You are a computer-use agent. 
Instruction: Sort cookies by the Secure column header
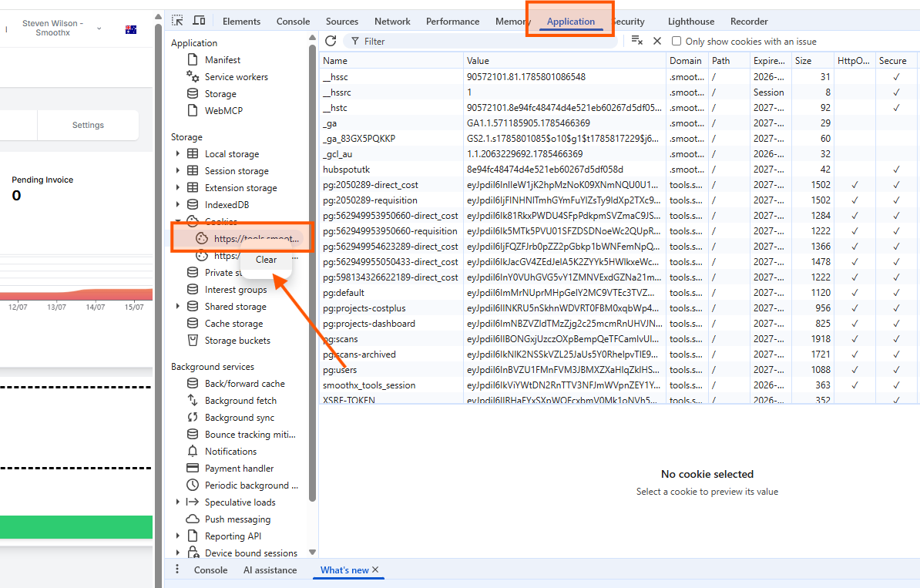(x=895, y=60)
